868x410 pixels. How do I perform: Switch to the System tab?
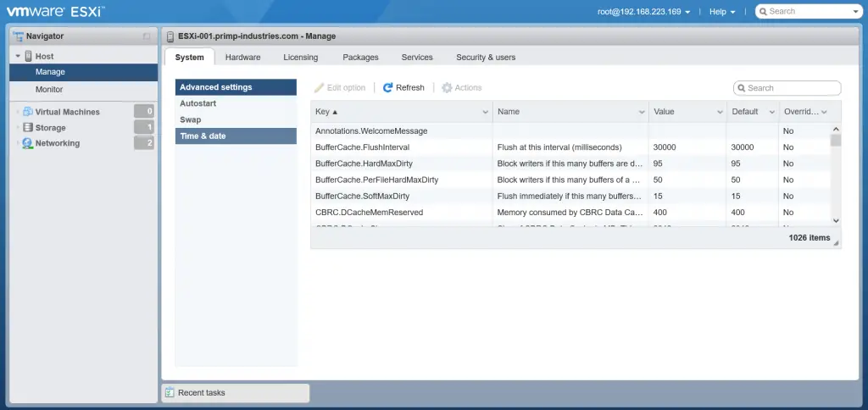189,57
